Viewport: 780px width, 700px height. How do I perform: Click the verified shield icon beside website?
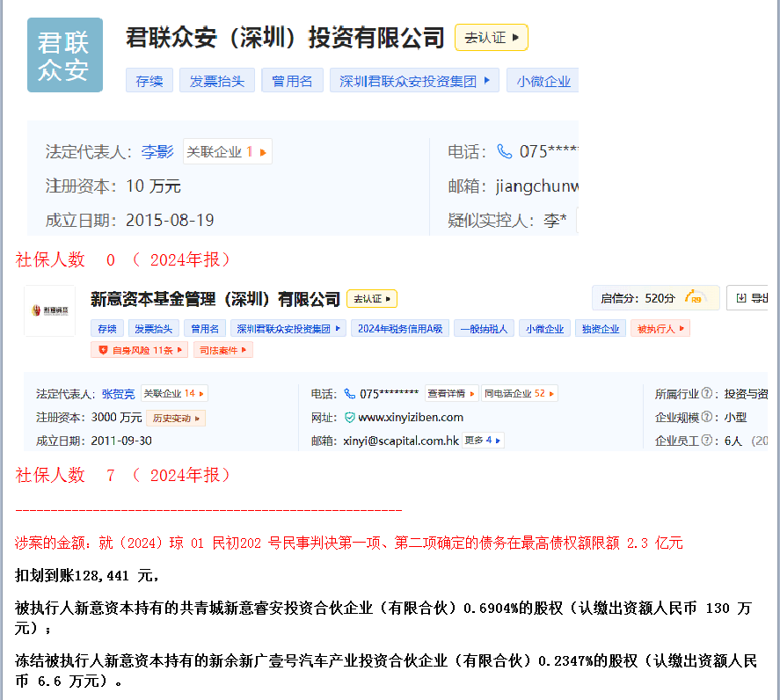[350, 418]
